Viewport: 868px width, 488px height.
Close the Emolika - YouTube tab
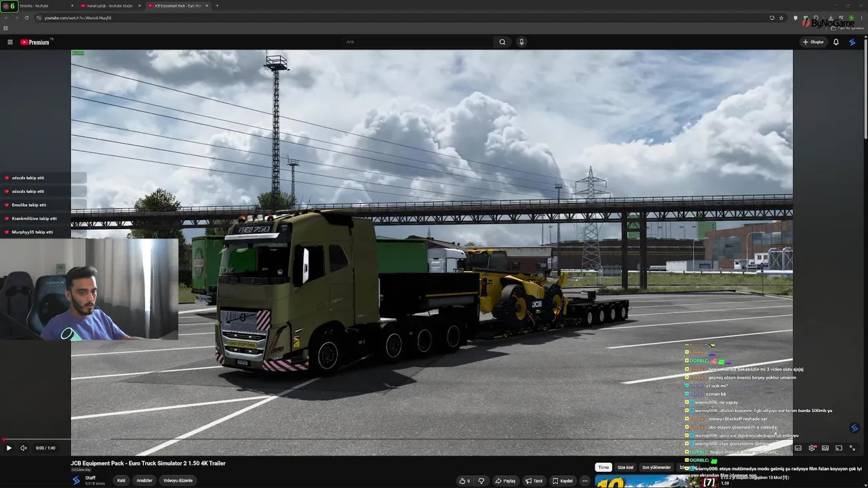coord(72,5)
